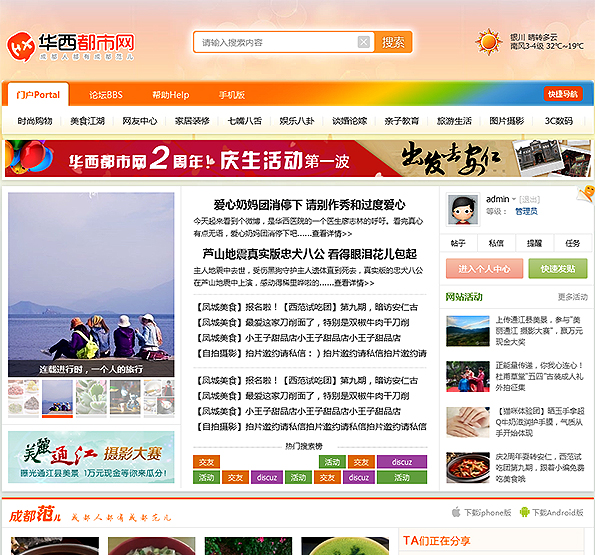This screenshot has height=555, width=595.
Task: Click the 进入个人中心 button
Action: (484, 269)
